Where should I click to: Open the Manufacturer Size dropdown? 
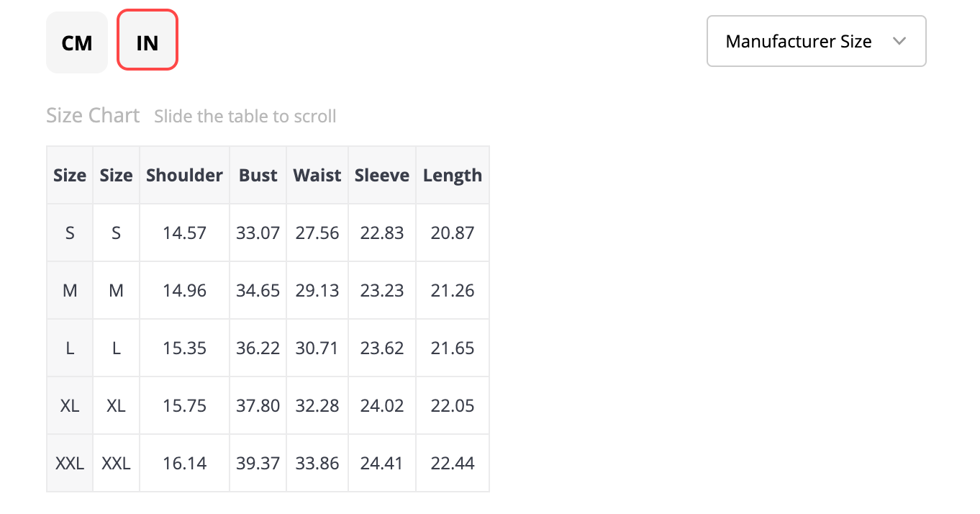coord(815,41)
